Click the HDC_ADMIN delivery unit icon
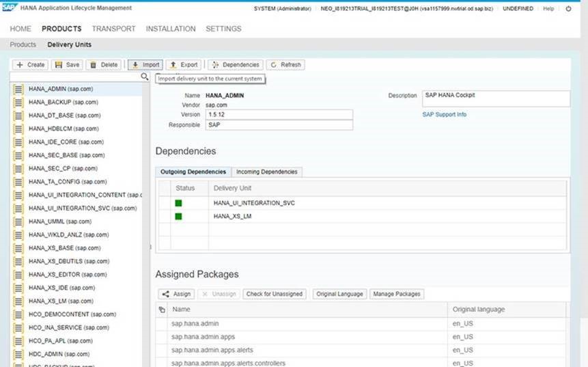This screenshot has width=588, height=367. click(18, 354)
